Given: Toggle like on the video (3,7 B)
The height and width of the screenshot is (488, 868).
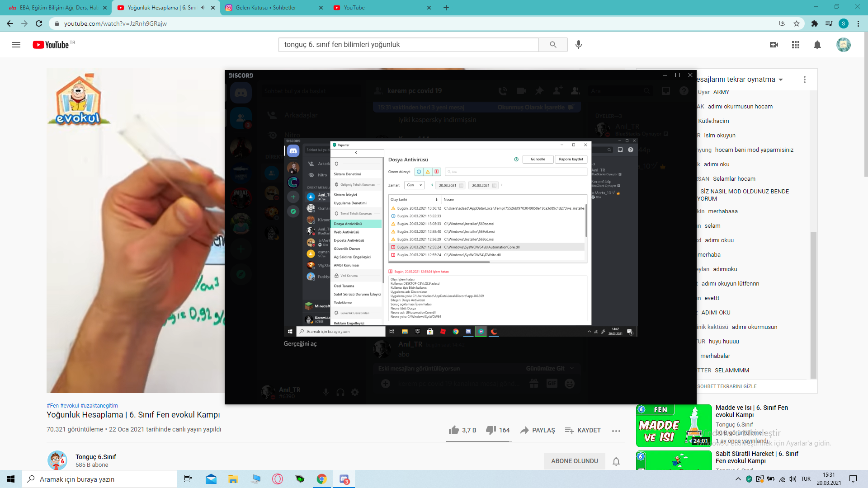Looking at the screenshot, I should click(x=462, y=430).
